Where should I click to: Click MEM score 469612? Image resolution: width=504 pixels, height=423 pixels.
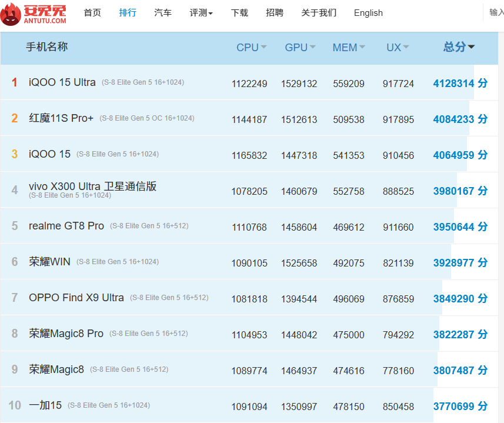pyautogui.click(x=349, y=227)
